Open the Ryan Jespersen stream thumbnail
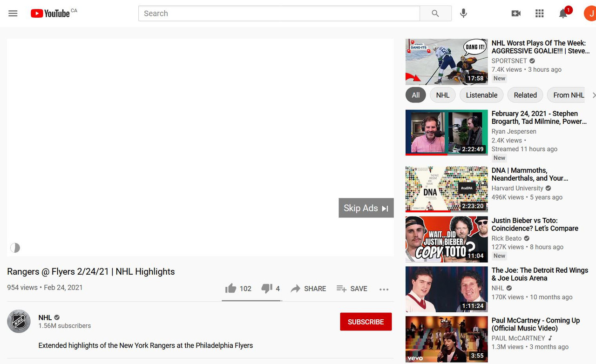This screenshot has height=364, width=596. pos(447,133)
